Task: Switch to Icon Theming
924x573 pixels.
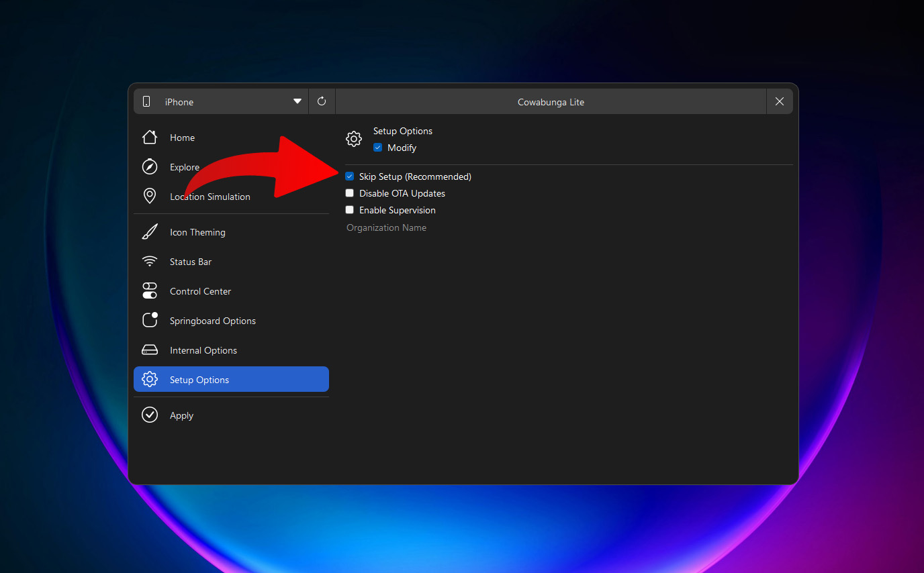Action: [231, 232]
